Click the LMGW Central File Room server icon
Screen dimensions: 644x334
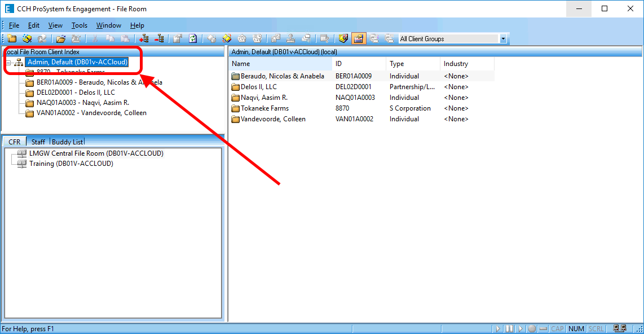pos(22,153)
